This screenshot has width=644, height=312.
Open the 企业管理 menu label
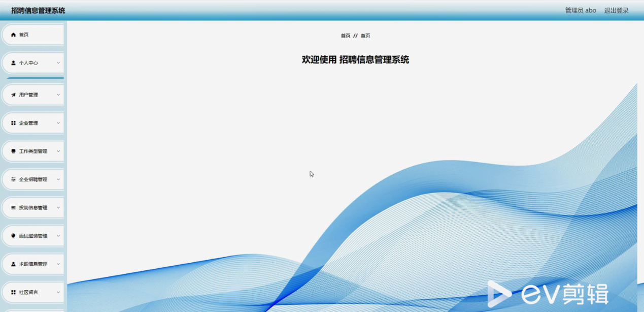[x=28, y=123]
